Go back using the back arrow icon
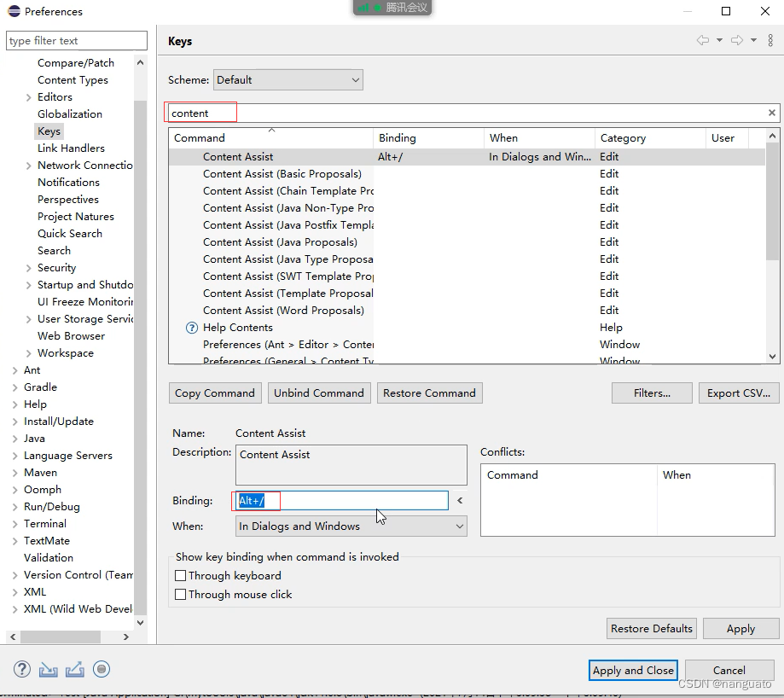 point(702,40)
